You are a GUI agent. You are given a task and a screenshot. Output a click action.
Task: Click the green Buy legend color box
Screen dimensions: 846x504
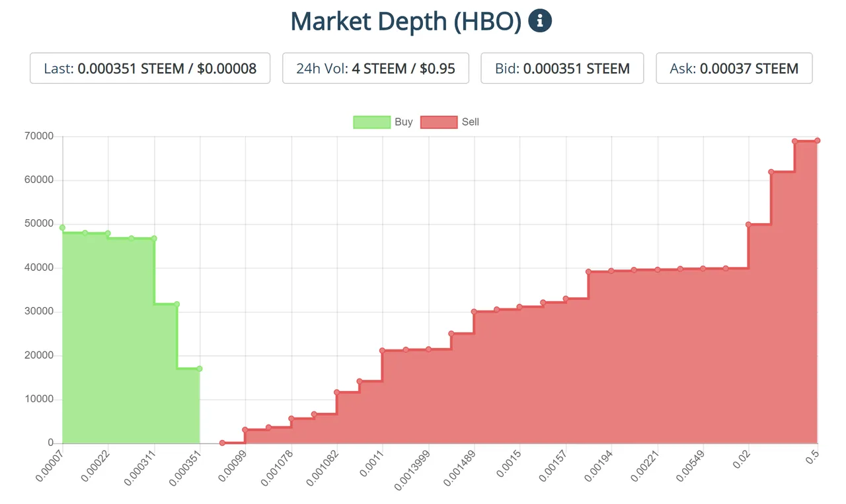(371, 122)
